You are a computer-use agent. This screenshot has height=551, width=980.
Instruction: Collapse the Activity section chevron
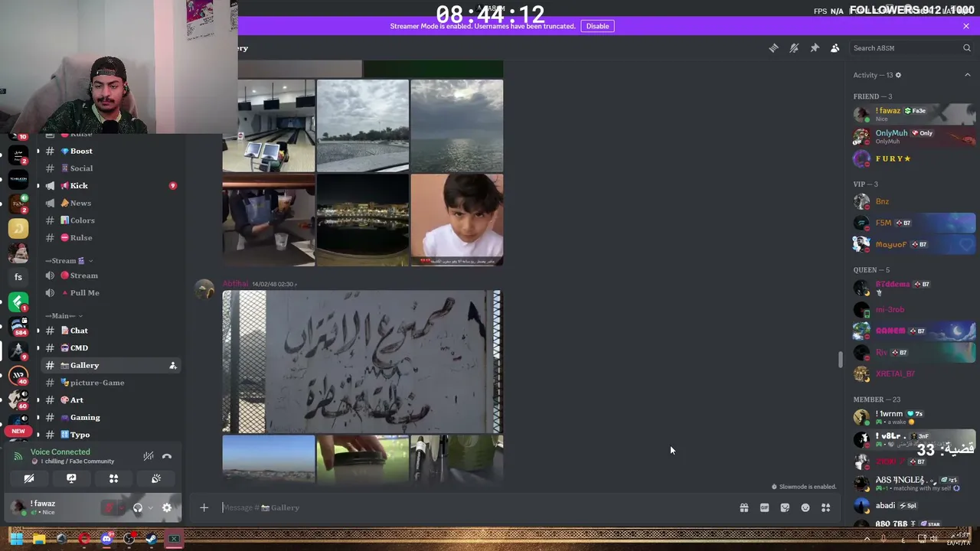pos(967,75)
